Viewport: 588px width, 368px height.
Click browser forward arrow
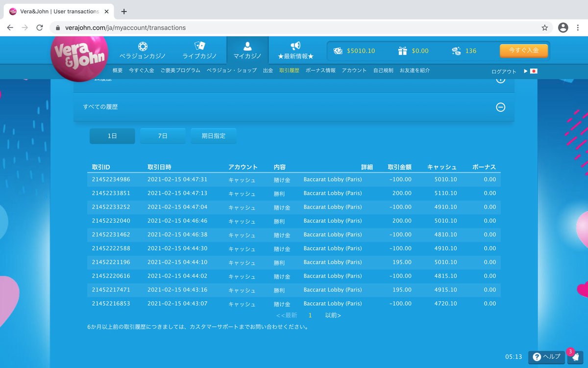click(x=24, y=27)
